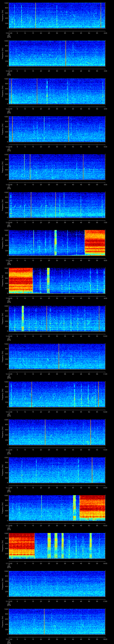Click red spike near 16 s in 12:01 panel

click(x=36, y=16)
